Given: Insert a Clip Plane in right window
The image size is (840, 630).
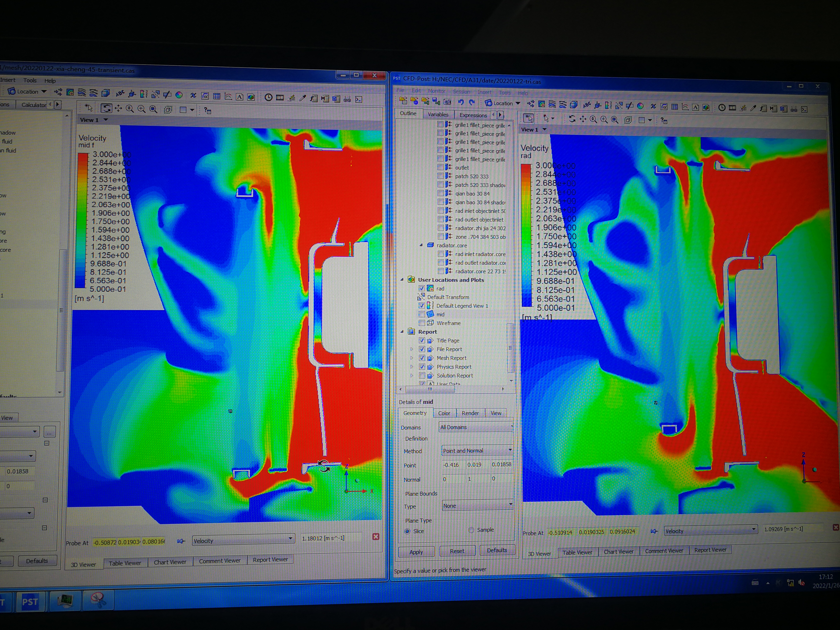Looking at the screenshot, I should (x=630, y=106).
